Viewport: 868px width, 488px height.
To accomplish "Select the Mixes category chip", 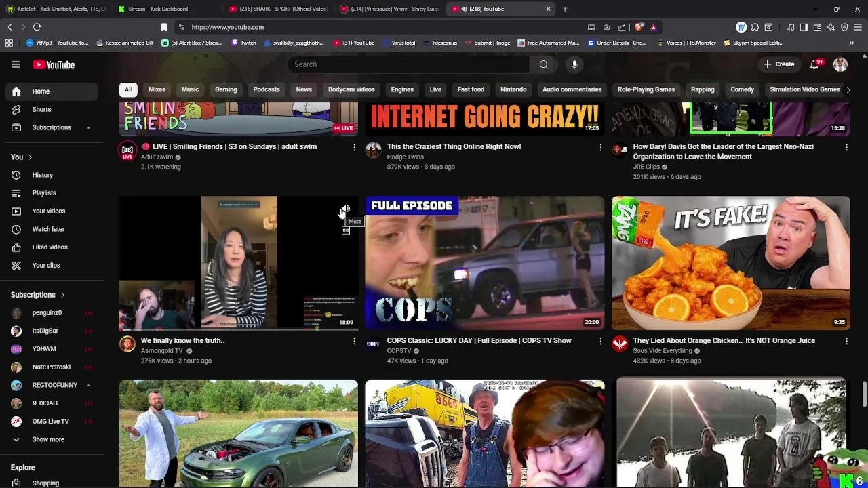I will [157, 89].
